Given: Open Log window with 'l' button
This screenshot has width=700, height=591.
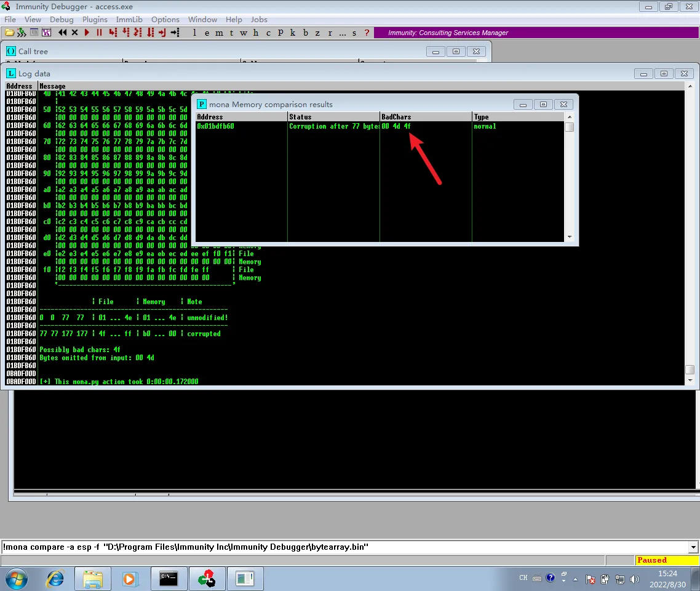Looking at the screenshot, I should click(x=194, y=33).
